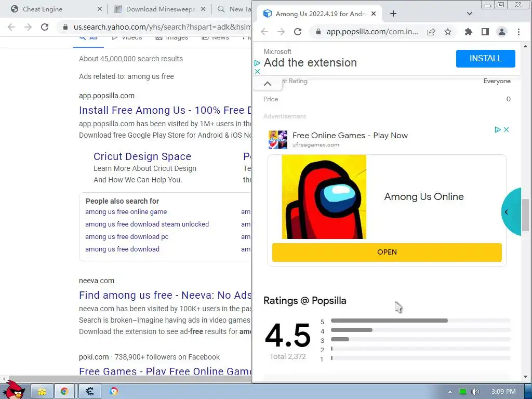Go back in Yahoo search window

coord(11,27)
